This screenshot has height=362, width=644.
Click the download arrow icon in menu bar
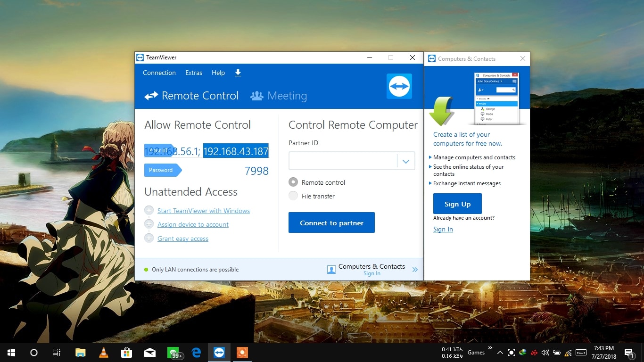[x=238, y=73]
